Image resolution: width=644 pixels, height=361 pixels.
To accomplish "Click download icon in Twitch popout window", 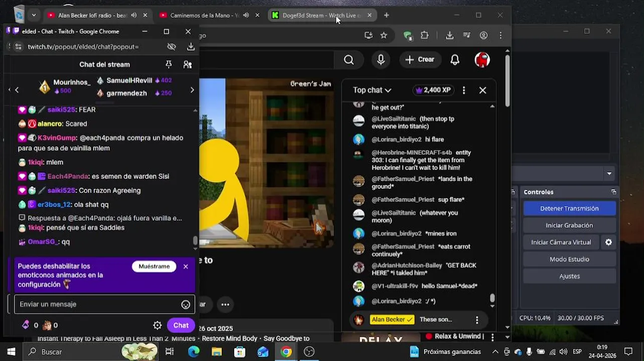I will pos(191,47).
